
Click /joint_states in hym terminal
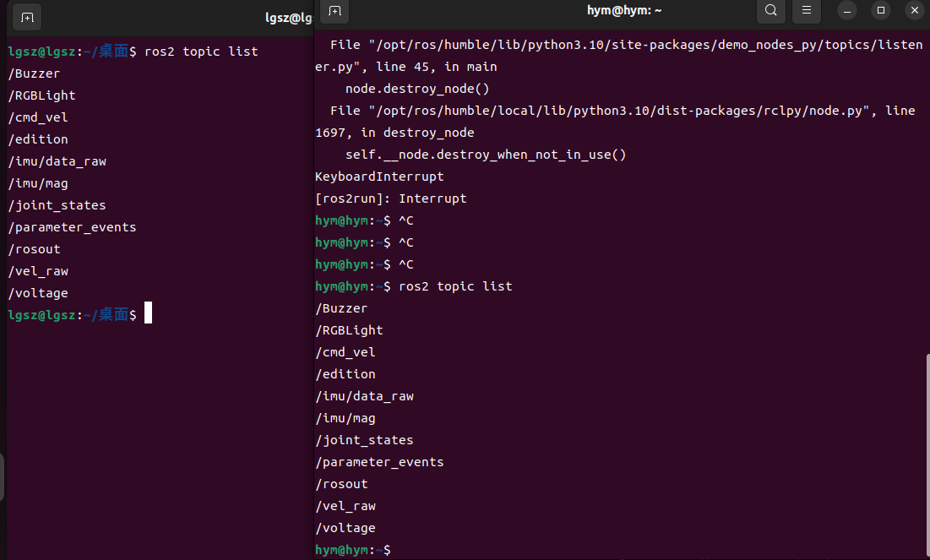pos(364,440)
